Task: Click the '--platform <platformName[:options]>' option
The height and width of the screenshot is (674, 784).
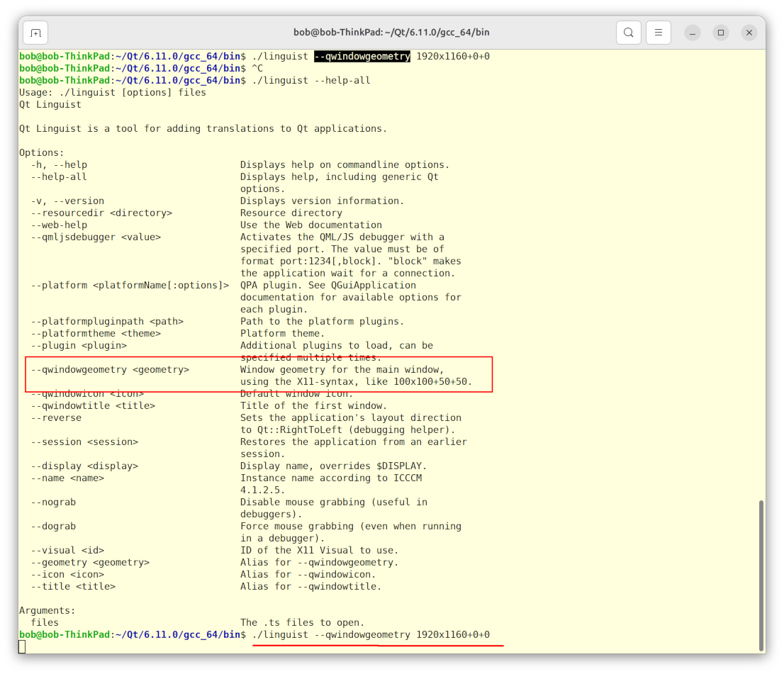Action: (x=130, y=285)
